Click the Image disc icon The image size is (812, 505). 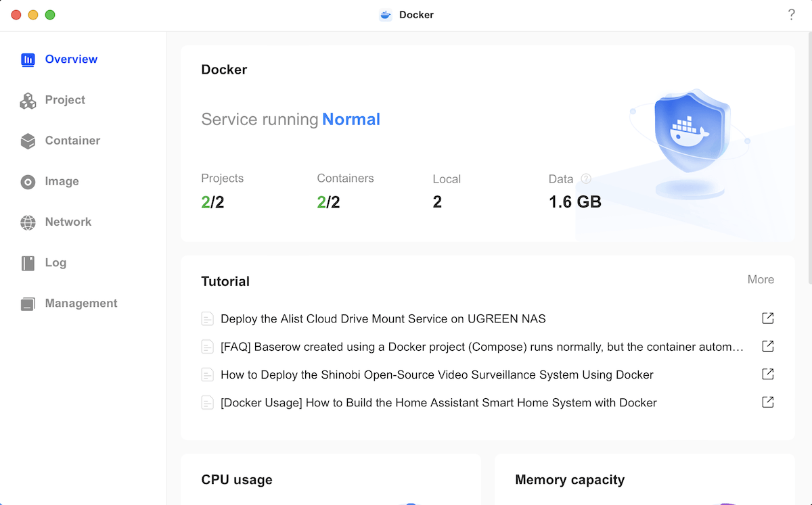pos(28,182)
